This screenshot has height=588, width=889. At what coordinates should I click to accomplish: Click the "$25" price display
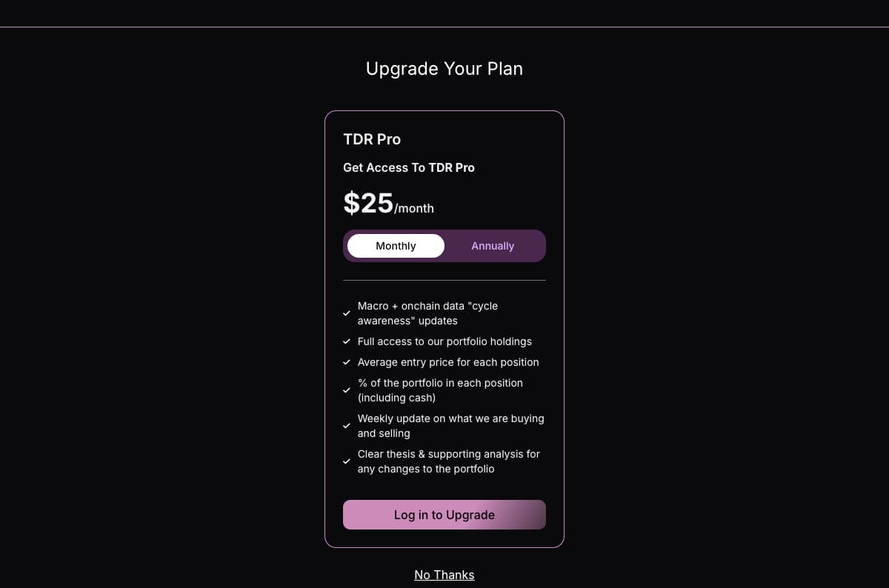click(368, 203)
